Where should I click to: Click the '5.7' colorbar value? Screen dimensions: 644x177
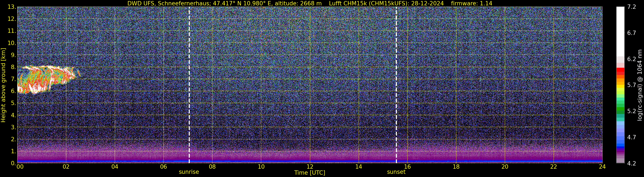point(632,85)
